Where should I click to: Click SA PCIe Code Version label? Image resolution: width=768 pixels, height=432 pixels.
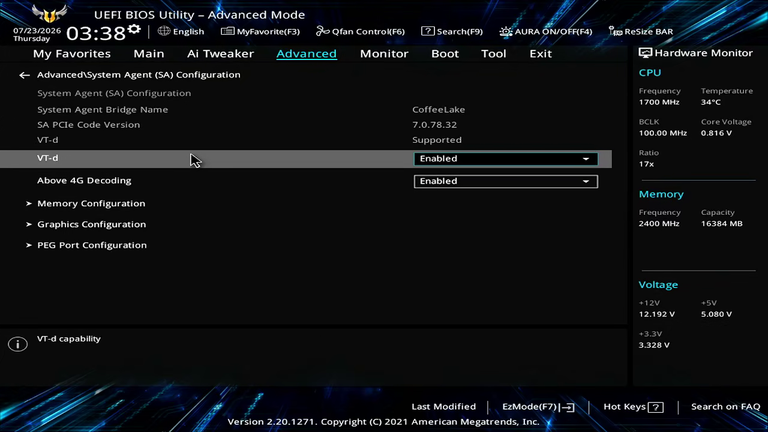pos(89,124)
